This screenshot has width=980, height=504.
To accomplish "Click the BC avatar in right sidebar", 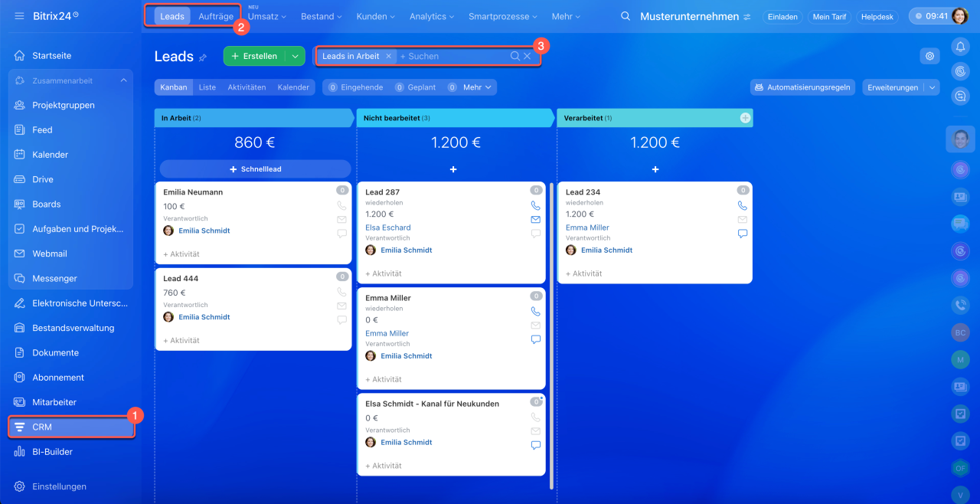I will (960, 332).
